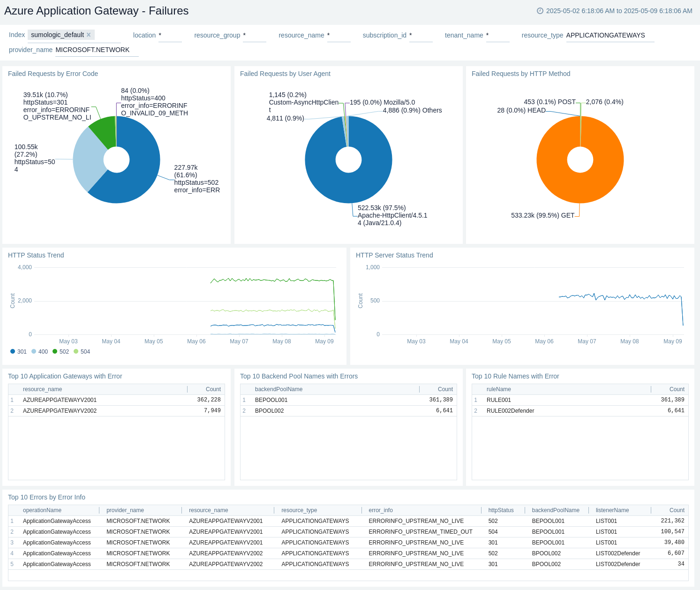Click the BPOOL002 row in Backend Pool table

click(x=348, y=411)
